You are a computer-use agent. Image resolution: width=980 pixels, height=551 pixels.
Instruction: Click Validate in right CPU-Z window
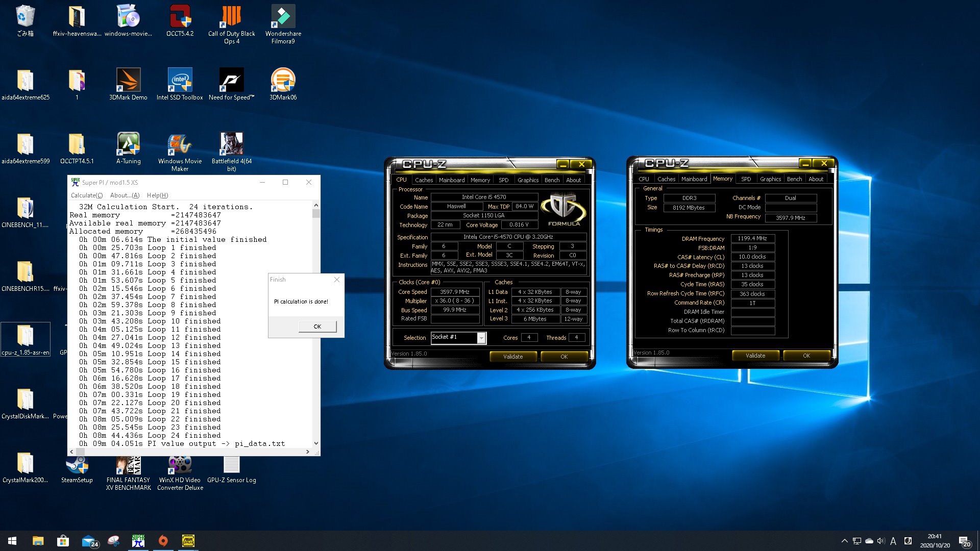tap(755, 356)
